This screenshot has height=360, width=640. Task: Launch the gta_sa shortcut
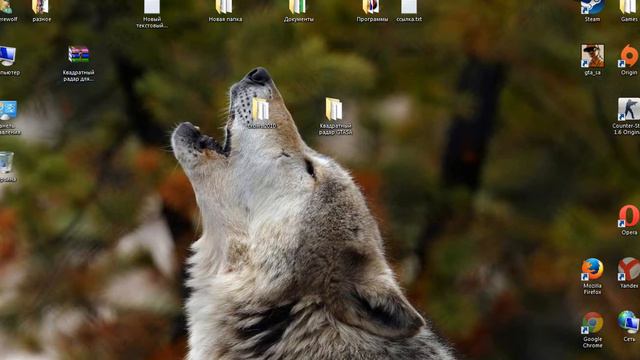[592, 60]
